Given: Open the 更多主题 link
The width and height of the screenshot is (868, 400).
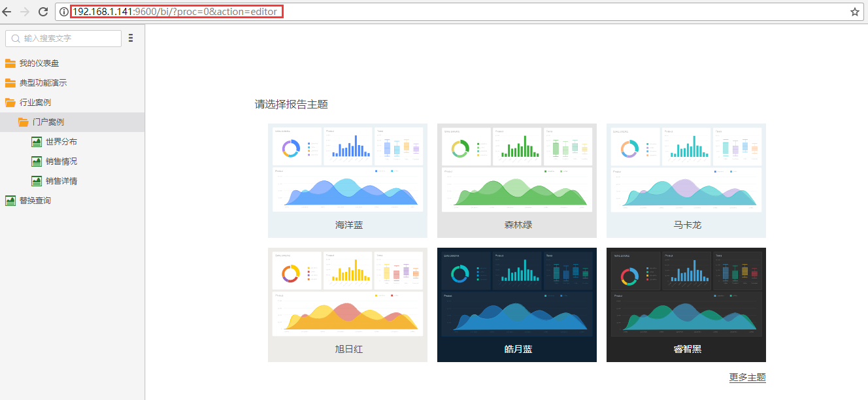Looking at the screenshot, I should click(747, 377).
